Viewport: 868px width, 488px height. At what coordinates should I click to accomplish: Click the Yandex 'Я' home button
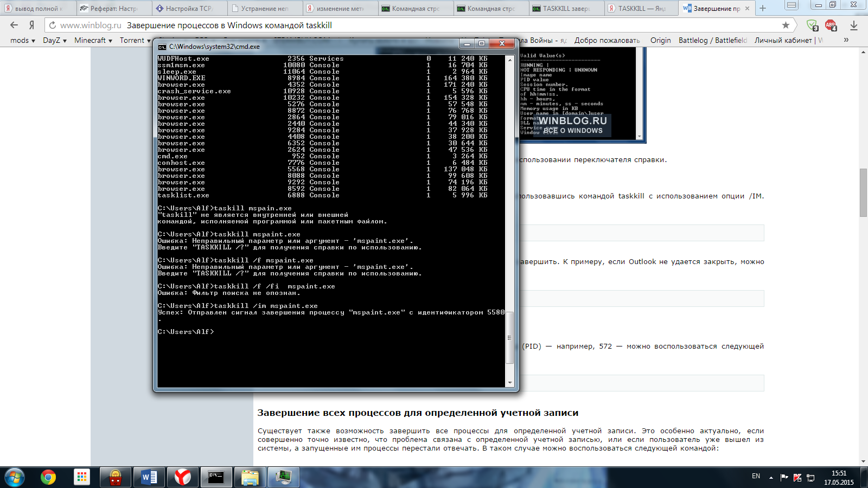31,25
